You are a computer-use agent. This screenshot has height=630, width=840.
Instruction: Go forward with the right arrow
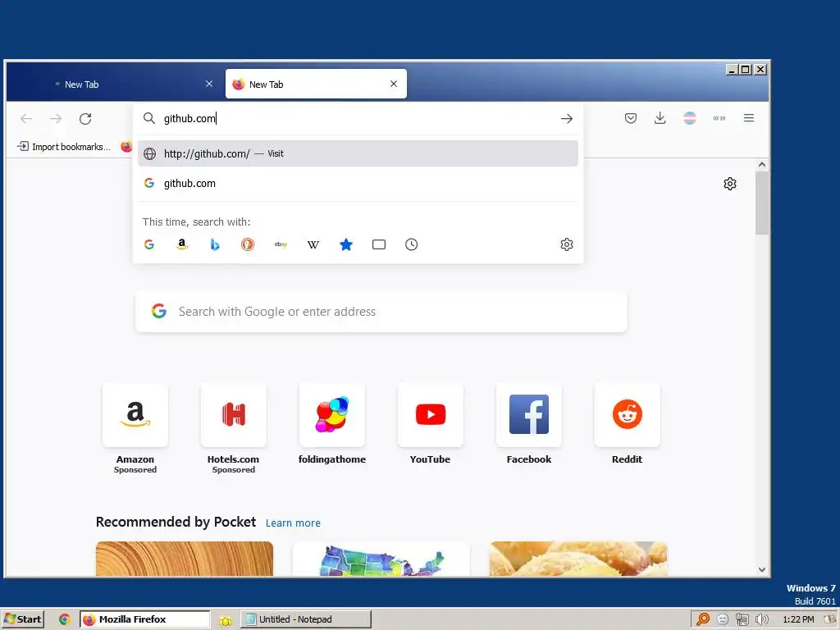pos(56,118)
